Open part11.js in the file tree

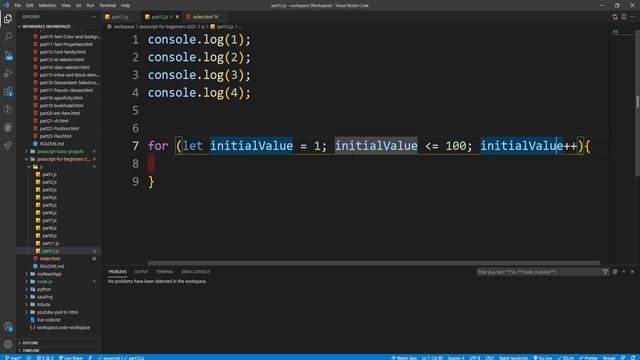(58, 243)
